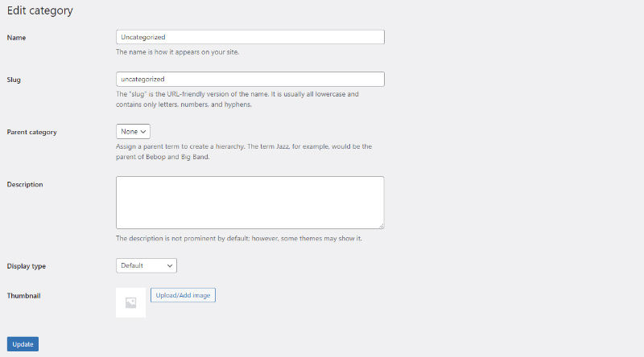The height and width of the screenshot is (357, 644).
Task: Click the blue Update button
Action: (x=23, y=344)
